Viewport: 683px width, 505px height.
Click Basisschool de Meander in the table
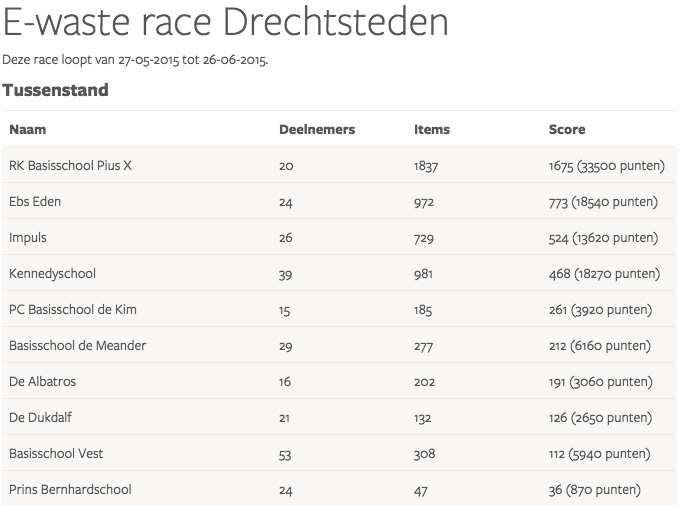click(77, 346)
